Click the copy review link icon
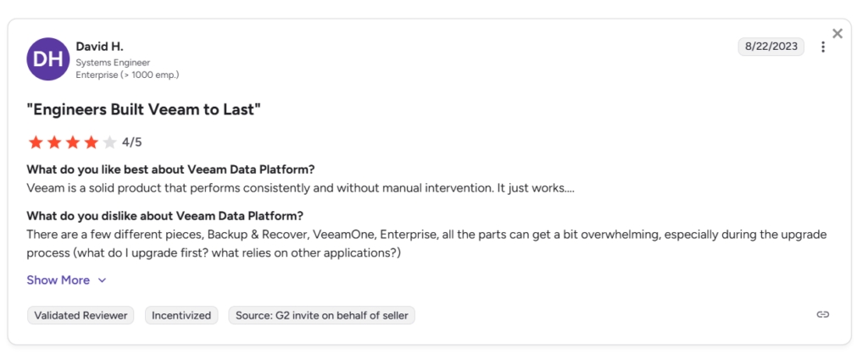This screenshot has width=868, height=360. point(822,314)
